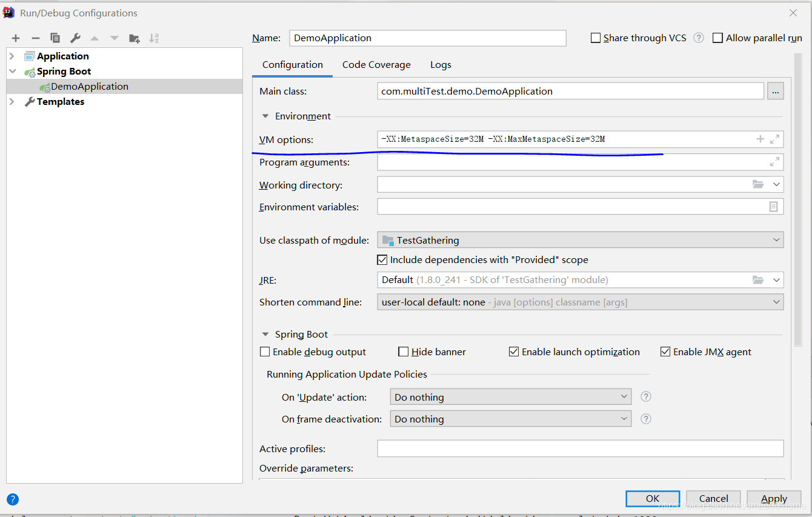Check Hide banner option
Screen dimensions: 812x517
point(404,352)
